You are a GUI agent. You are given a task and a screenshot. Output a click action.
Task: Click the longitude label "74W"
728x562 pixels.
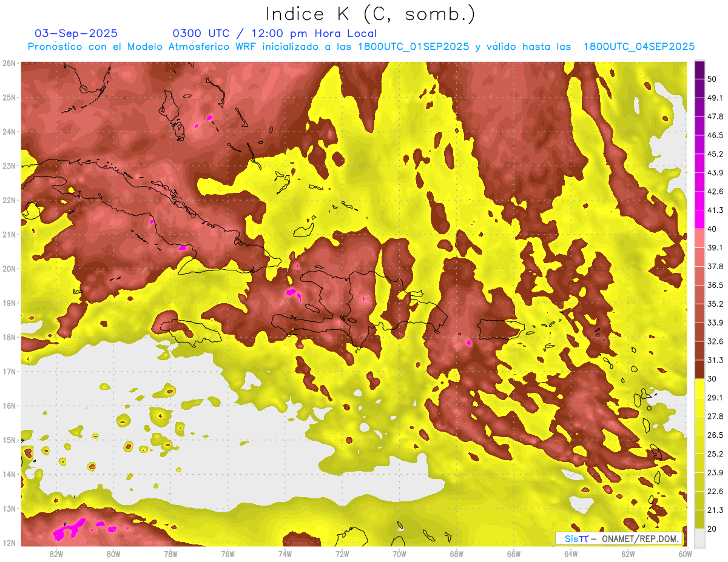pyautogui.click(x=285, y=554)
